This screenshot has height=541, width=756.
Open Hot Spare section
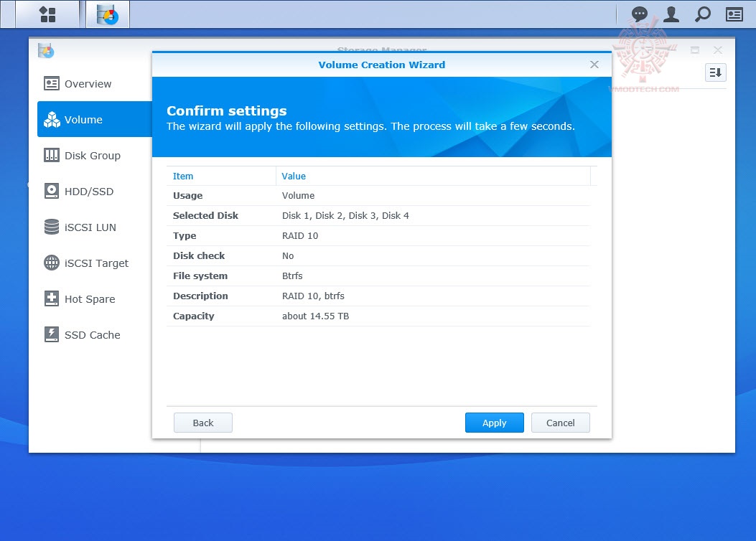click(95, 299)
